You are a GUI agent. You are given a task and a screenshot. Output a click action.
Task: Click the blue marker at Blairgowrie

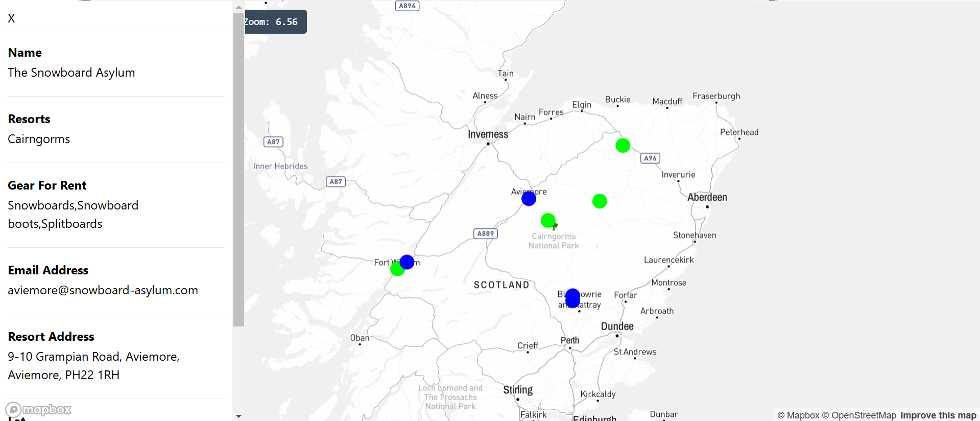point(572,298)
